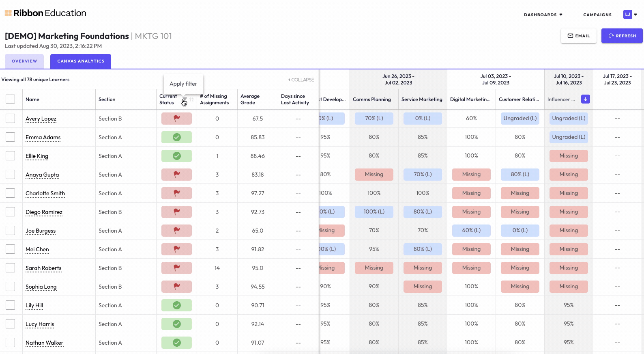Expand the user account menu arrow

(x=635, y=15)
